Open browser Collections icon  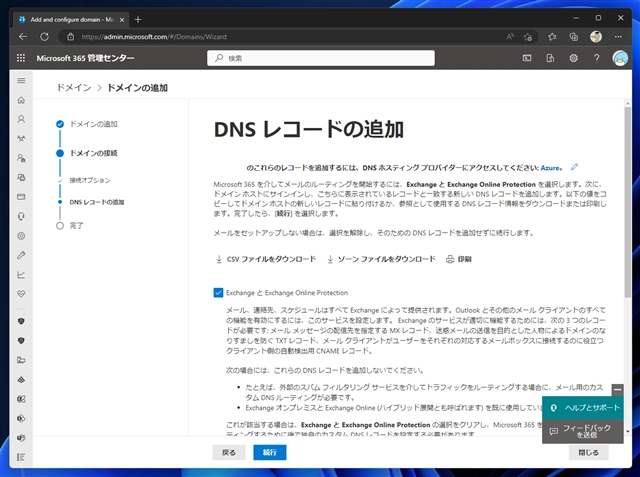(574, 37)
